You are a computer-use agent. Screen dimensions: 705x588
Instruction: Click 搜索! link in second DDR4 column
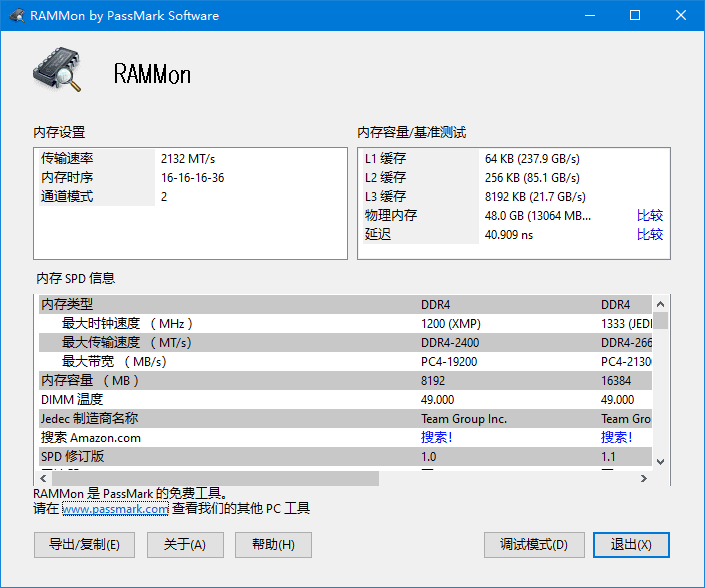coord(616,437)
